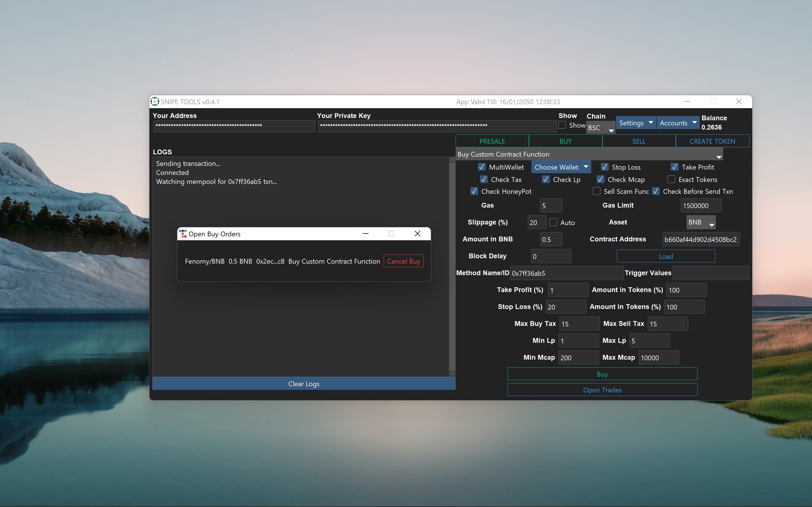Open the Buy Custom Contract Function dropdown

(589, 154)
